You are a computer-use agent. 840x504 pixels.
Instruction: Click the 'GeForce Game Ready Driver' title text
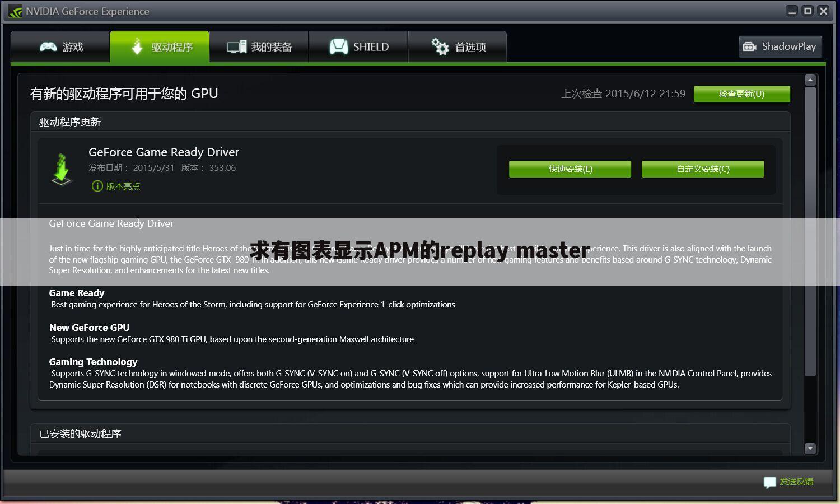164,152
